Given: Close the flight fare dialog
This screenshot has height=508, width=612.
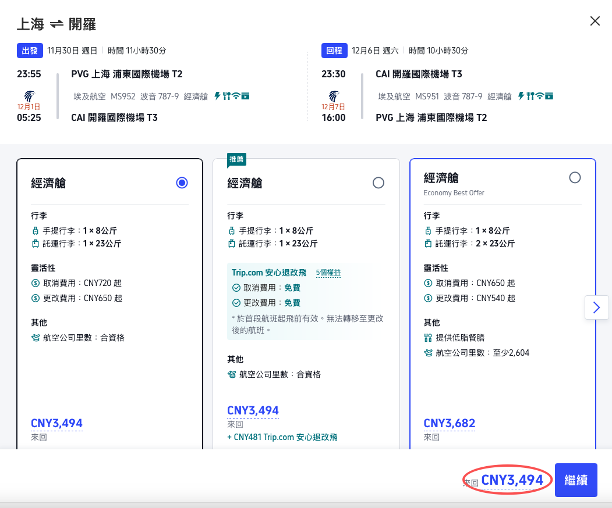Looking at the screenshot, I should pyautogui.click(x=595, y=21).
